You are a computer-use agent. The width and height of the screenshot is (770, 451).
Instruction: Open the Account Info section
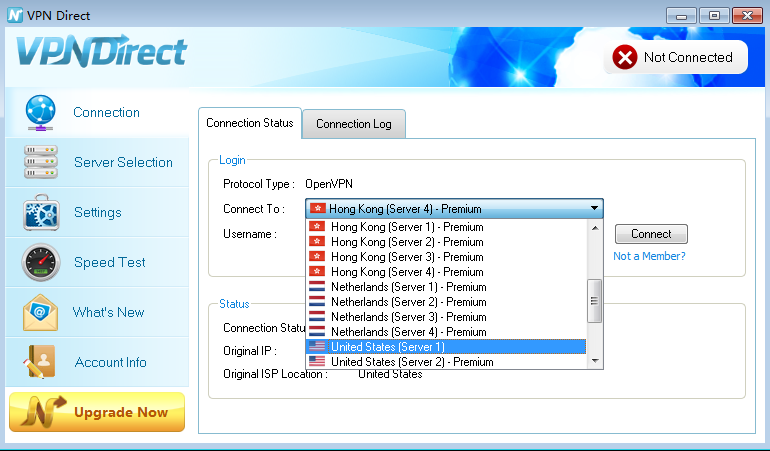pyautogui.click(x=110, y=362)
